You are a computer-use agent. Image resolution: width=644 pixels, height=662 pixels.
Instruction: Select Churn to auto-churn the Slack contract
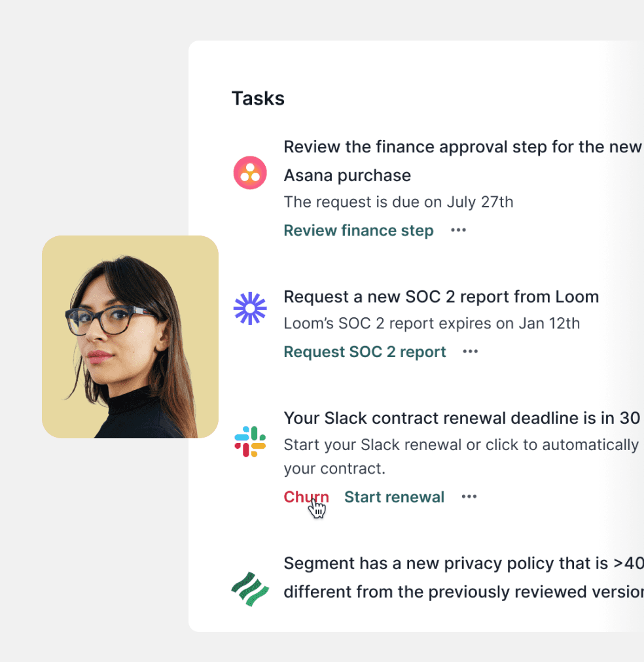click(306, 496)
